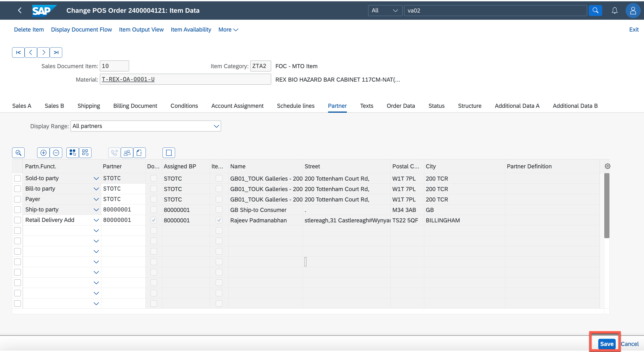
Task: Go to the last item using the navigation arrow
Action: tap(56, 52)
